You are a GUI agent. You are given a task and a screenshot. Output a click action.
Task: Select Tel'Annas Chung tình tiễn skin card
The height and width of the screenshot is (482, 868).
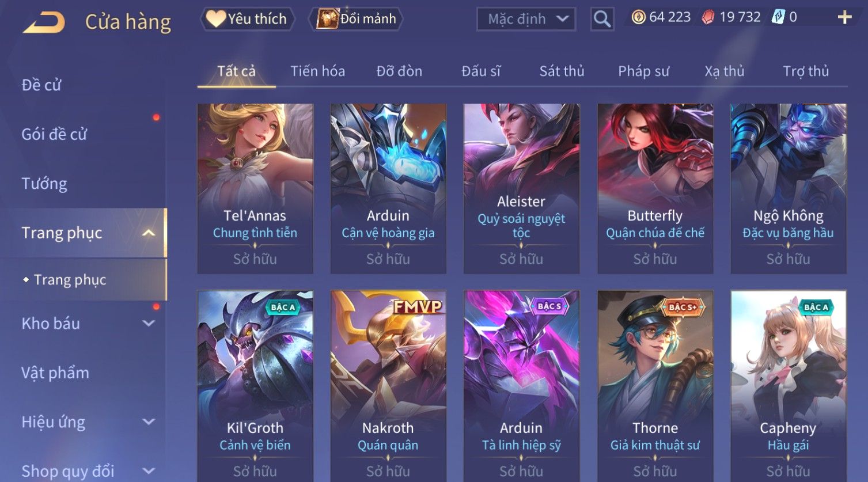tap(255, 189)
